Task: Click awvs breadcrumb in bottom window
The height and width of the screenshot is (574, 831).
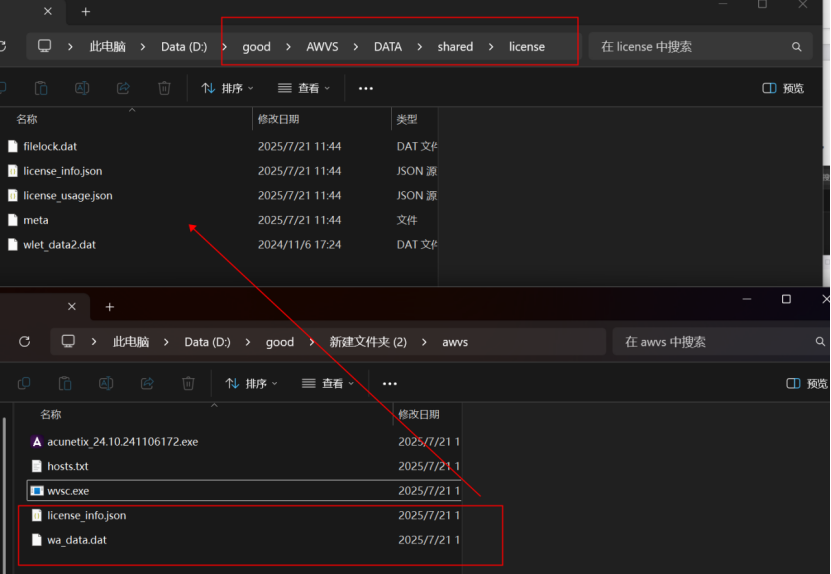Action: click(x=455, y=342)
